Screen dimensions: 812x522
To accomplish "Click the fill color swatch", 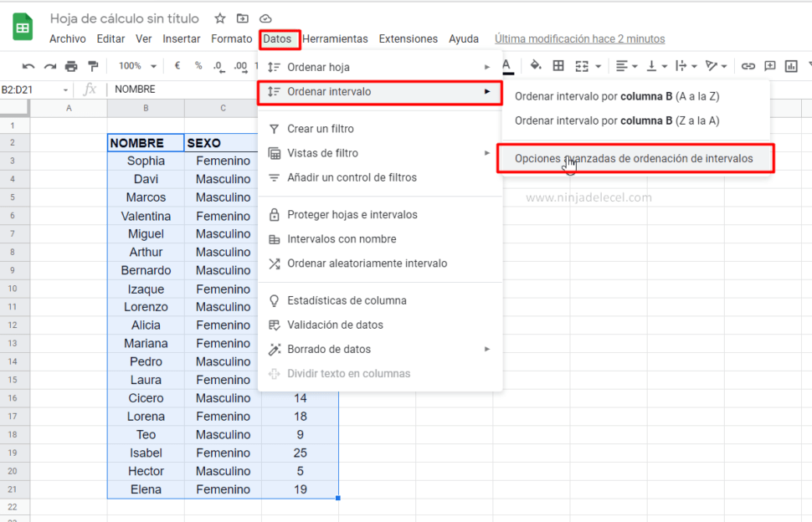I will pyautogui.click(x=535, y=65).
